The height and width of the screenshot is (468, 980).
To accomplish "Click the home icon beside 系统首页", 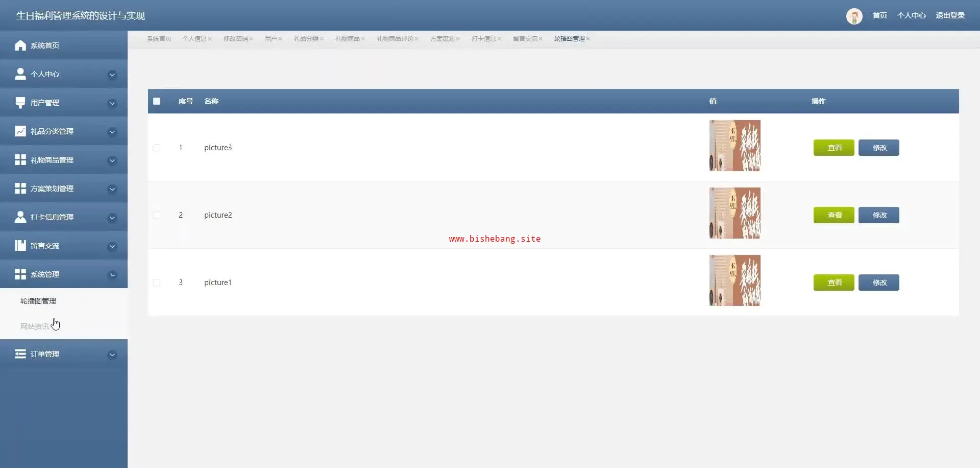I will coord(20,45).
